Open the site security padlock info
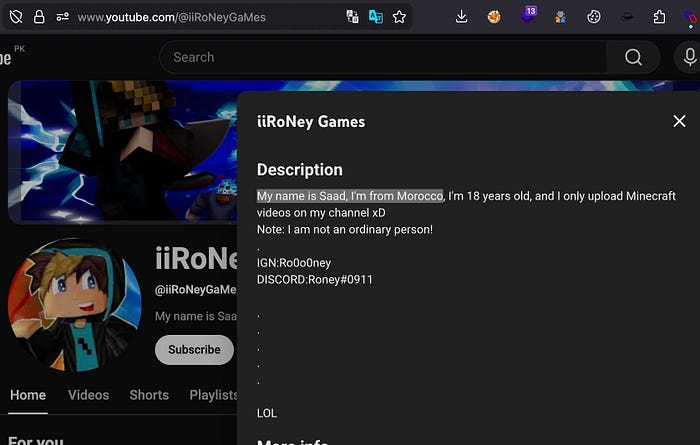This screenshot has width=700, height=445. click(x=39, y=17)
